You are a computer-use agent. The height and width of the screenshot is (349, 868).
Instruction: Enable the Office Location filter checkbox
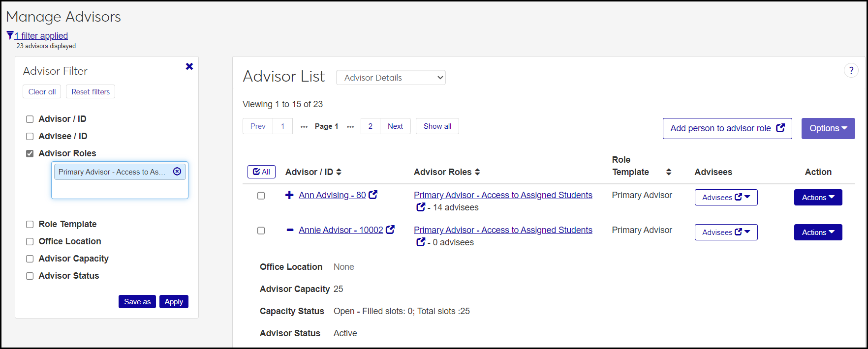click(30, 241)
